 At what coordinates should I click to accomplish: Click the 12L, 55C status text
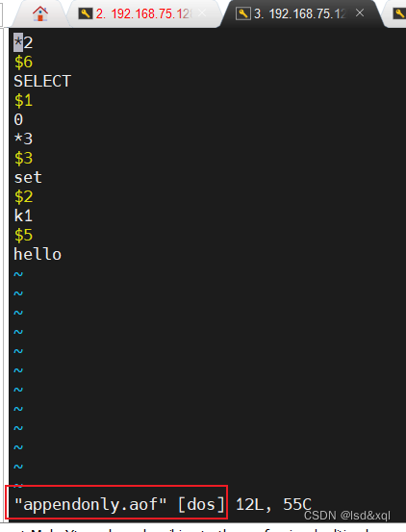point(273,504)
